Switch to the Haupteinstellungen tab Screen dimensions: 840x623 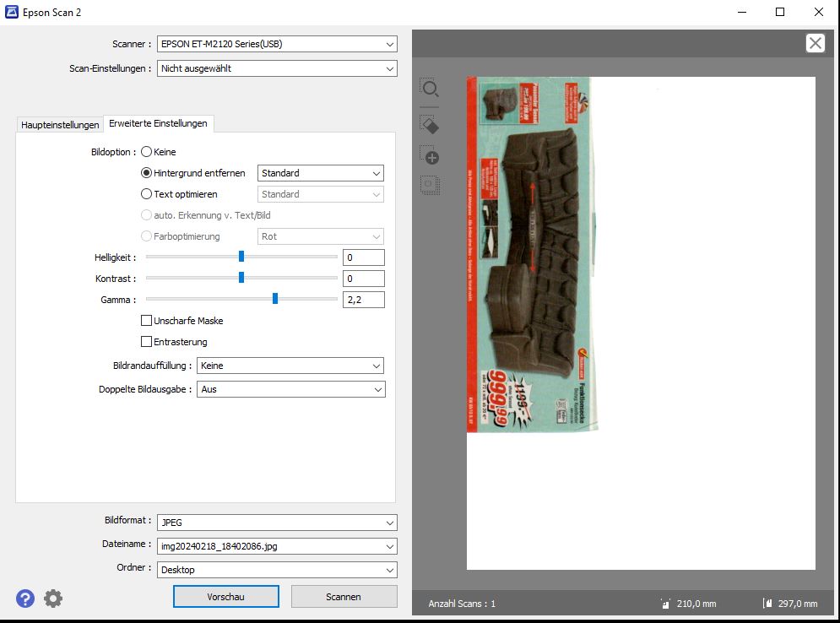(60, 125)
